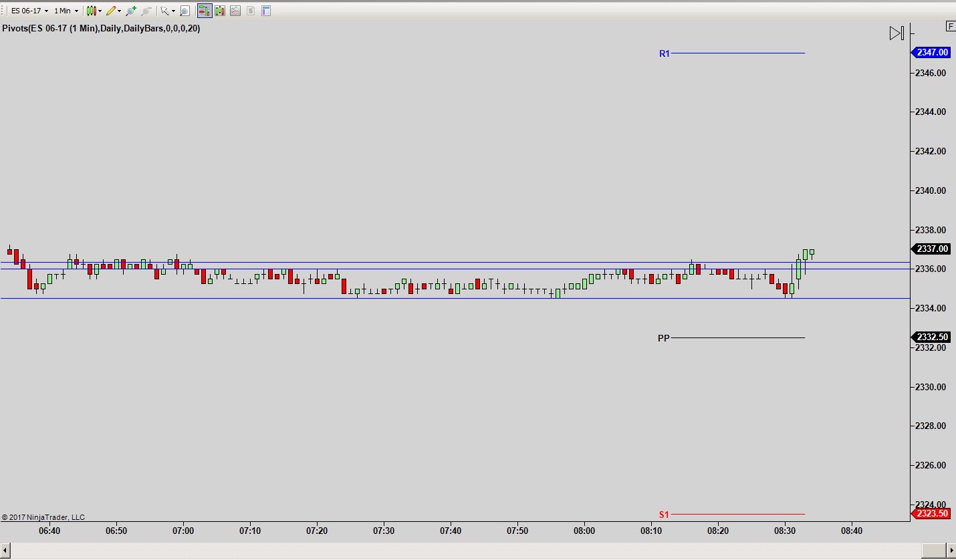The width and height of the screenshot is (956, 560).
Task: Click the right arrow of horizontal scrollbar
Action: [x=951, y=551]
